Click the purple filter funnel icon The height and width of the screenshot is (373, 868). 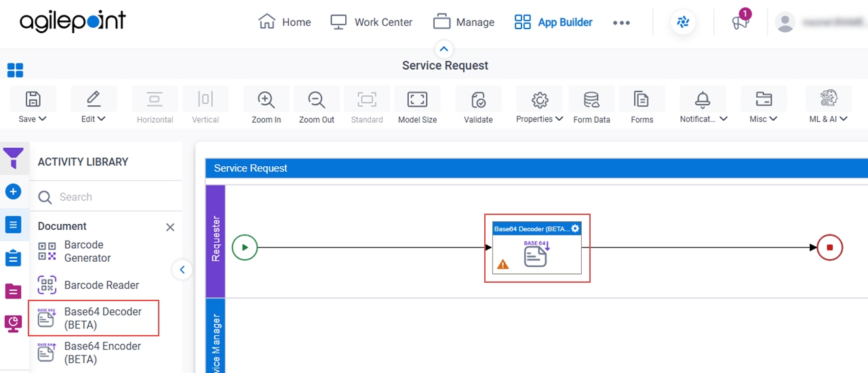pyautogui.click(x=14, y=159)
